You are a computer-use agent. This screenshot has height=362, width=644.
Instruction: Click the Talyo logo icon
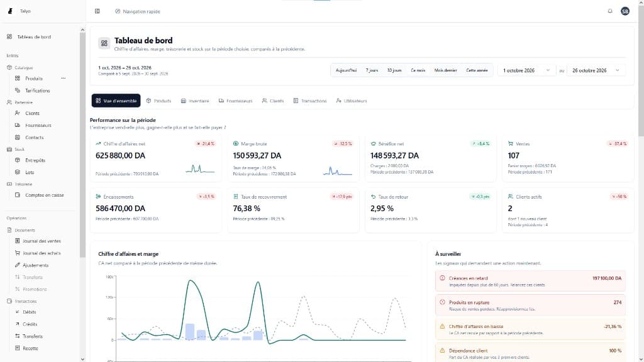tap(10, 11)
